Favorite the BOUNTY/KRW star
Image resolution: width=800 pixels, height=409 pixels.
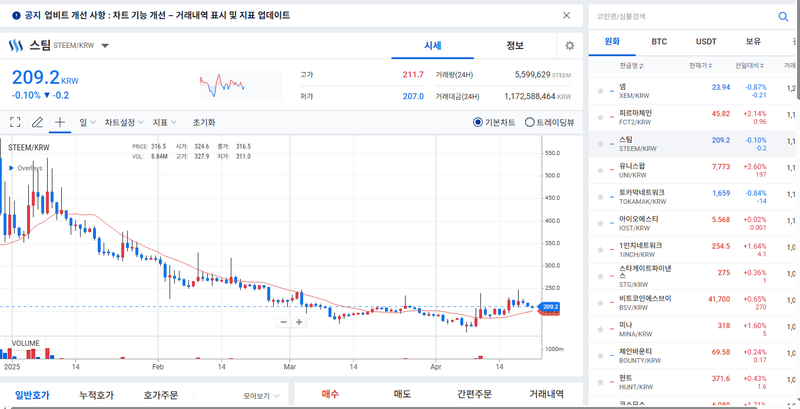pos(601,356)
